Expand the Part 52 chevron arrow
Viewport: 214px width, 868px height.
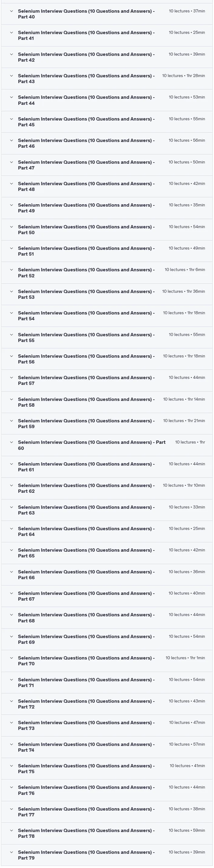point(11,270)
